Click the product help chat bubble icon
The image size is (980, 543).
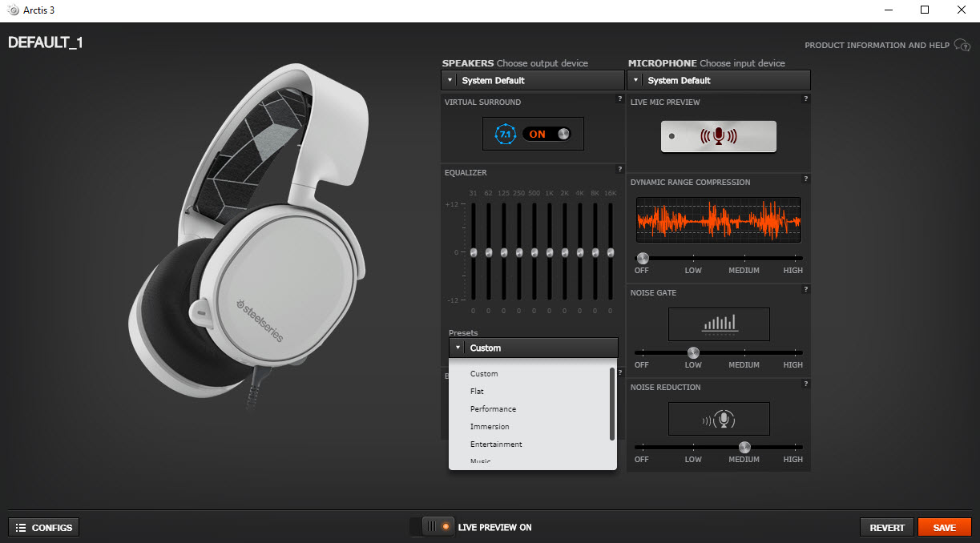(962, 46)
